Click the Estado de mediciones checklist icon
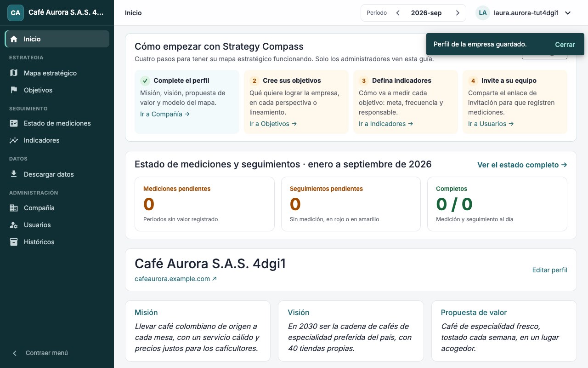Screen dimensions: 588x368 pos(14,123)
